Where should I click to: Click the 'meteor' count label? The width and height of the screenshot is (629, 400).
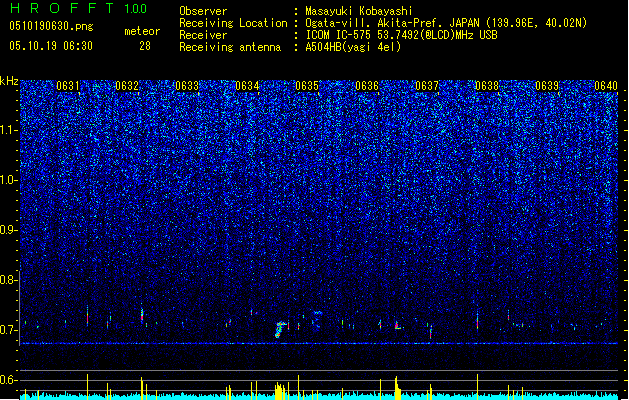point(142,31)
